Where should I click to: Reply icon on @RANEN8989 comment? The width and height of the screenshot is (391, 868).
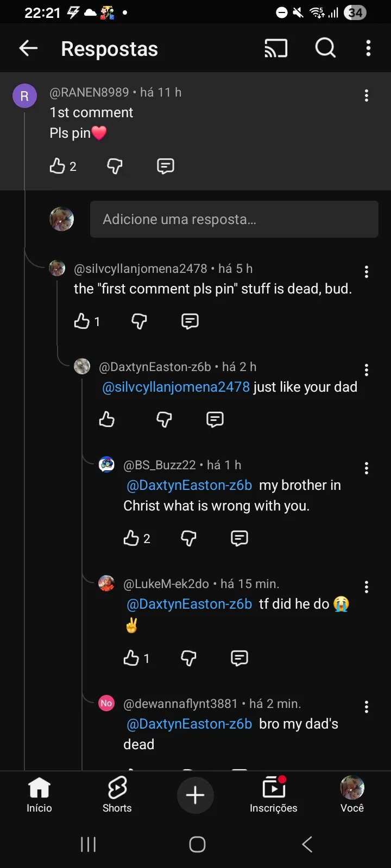click(165, 166)
